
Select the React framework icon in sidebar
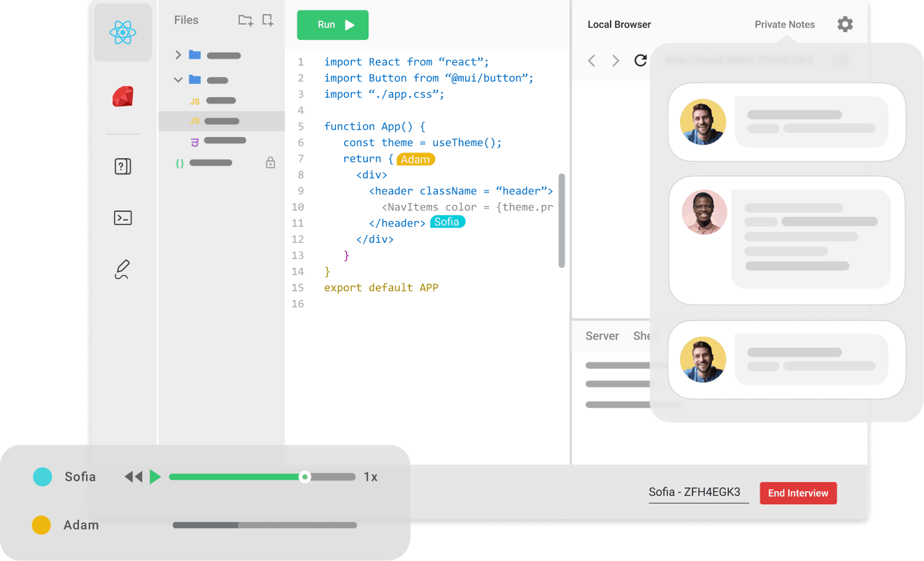pos(122,32)
